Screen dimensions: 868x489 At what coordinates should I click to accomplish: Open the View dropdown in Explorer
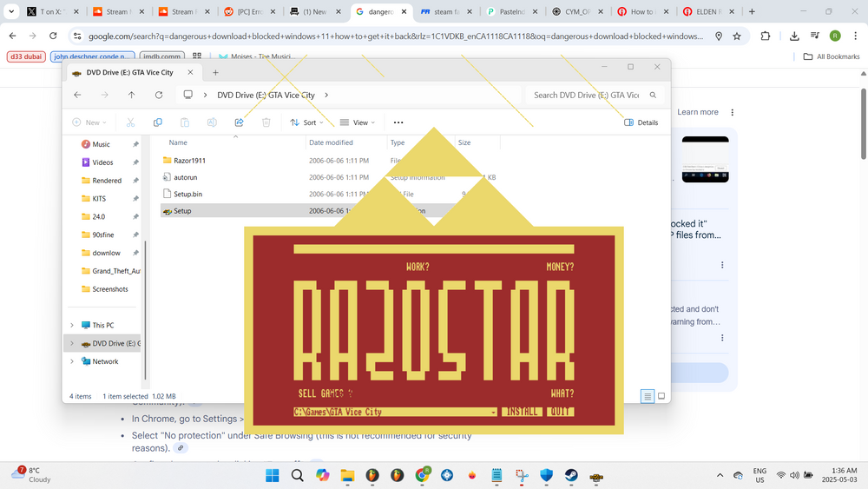(358, 122)
